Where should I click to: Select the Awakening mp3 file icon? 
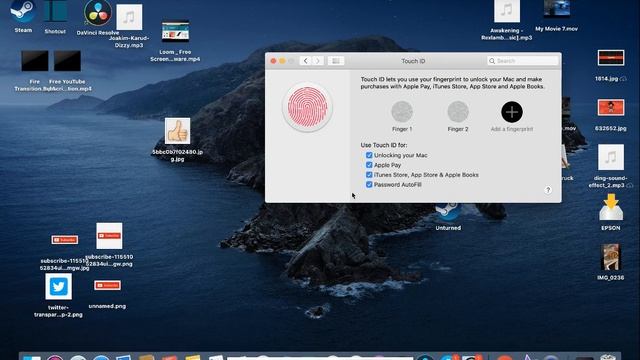[507, 11]
